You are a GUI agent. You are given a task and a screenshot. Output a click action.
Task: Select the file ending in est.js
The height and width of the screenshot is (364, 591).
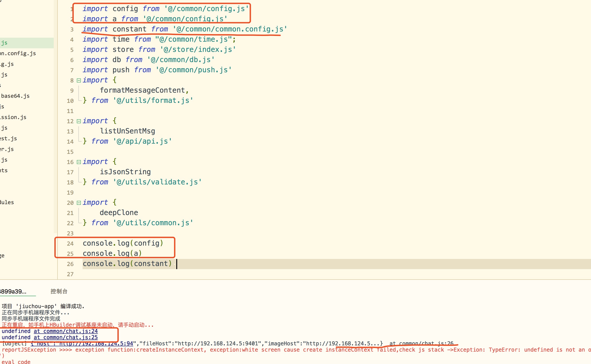click(8, 138)
